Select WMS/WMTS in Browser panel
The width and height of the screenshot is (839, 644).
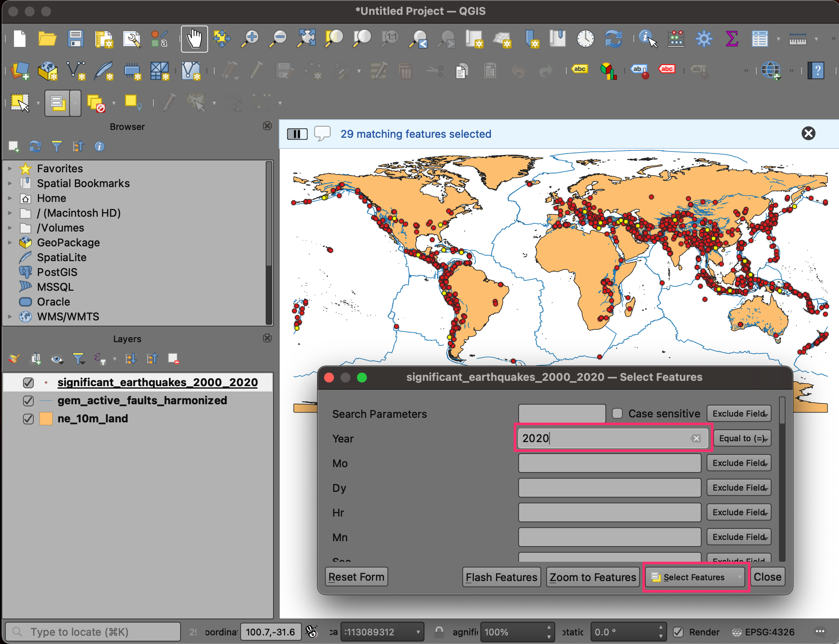(68, 317)
